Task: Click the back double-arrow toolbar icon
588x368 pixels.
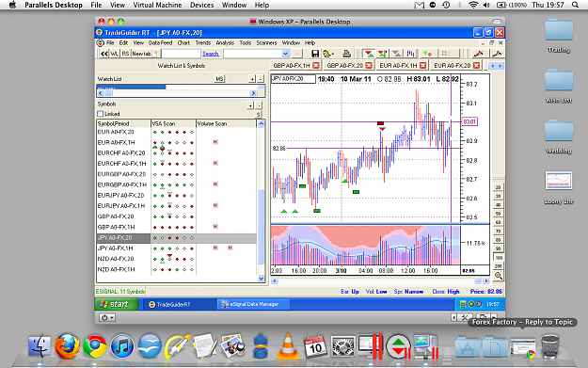Action: (104, 54)
